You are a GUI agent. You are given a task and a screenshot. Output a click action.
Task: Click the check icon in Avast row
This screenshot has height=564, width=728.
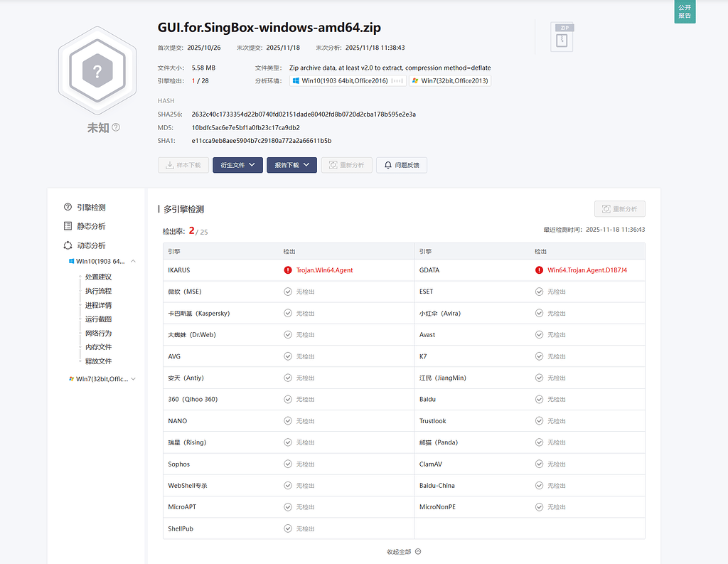point(539,334)
